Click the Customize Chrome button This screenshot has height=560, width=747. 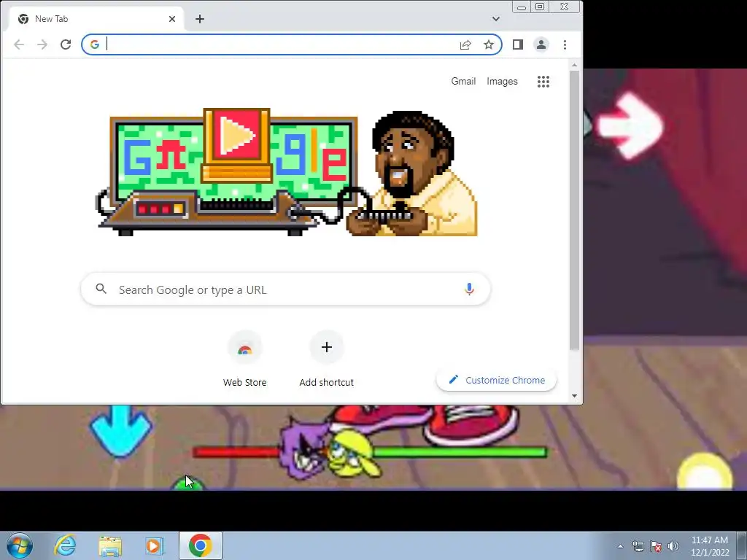496,380
